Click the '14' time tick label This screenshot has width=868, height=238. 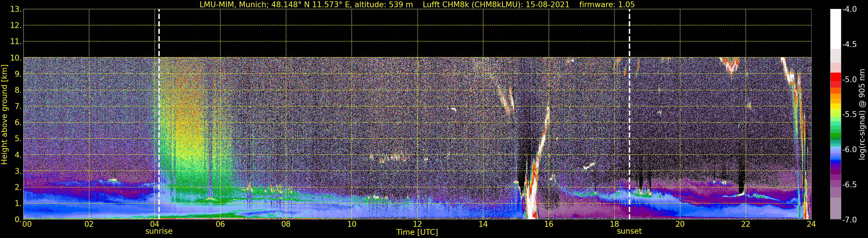pos(483,224)
